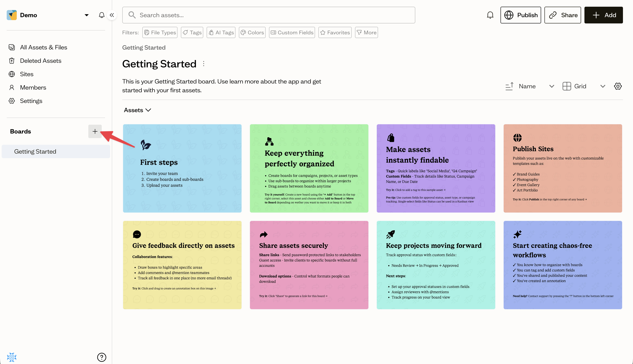Click the sidebar notification bell icon

[102, 15]
